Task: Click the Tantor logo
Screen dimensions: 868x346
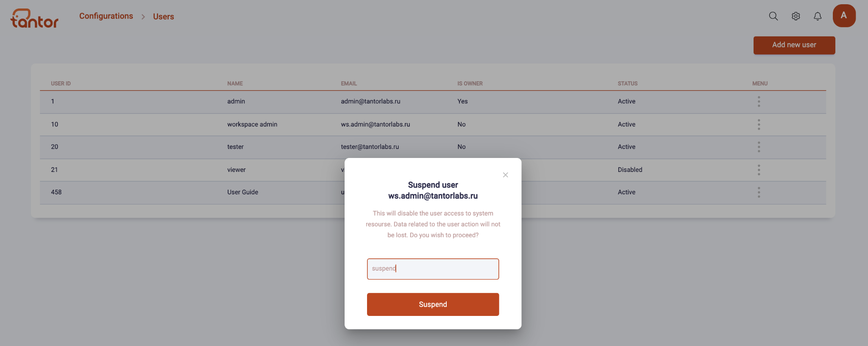Action: click(34, 18)
